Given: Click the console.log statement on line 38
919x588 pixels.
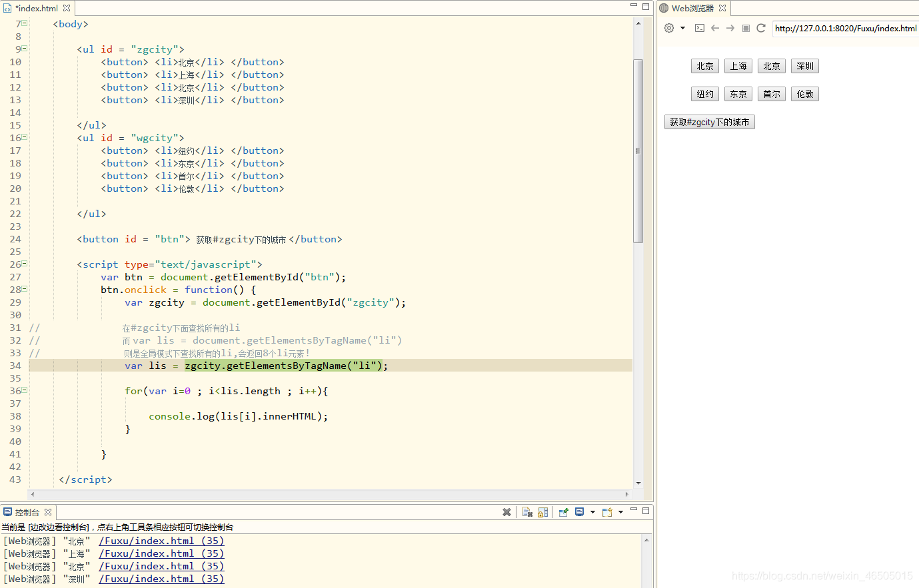Looking at the screenshot, I should [x=238, y=416].
